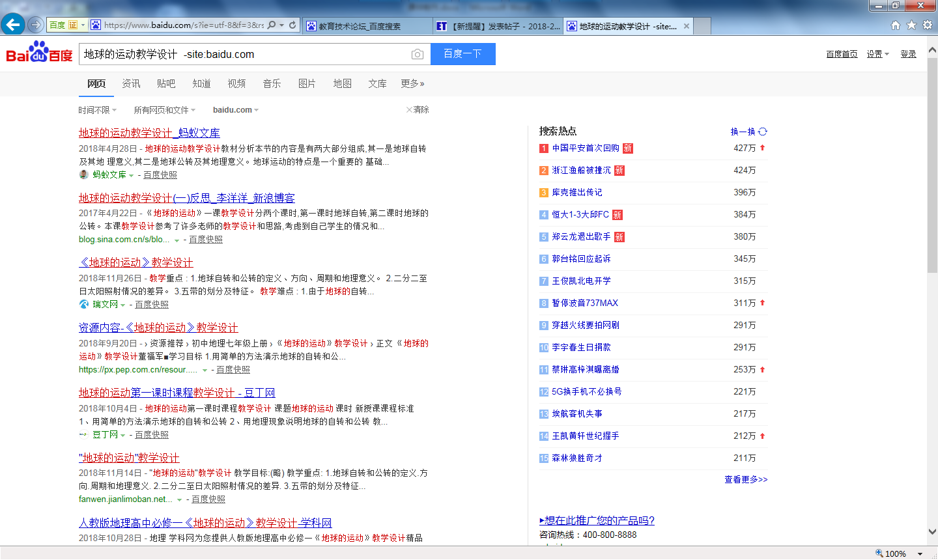Open hot topic 5G换手机不必换号
This screenshot has height=560, width=938.
point(587,391)
